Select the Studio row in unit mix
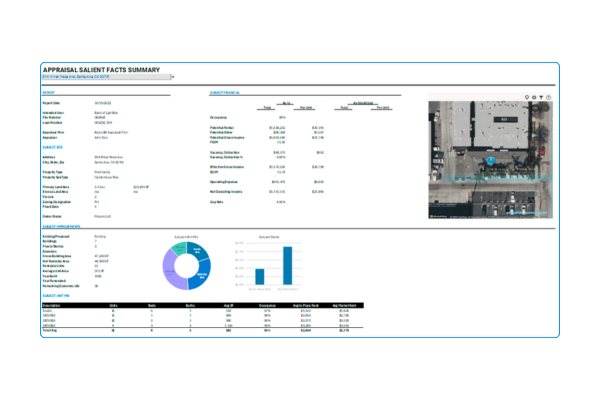 (x=48, y=310)
